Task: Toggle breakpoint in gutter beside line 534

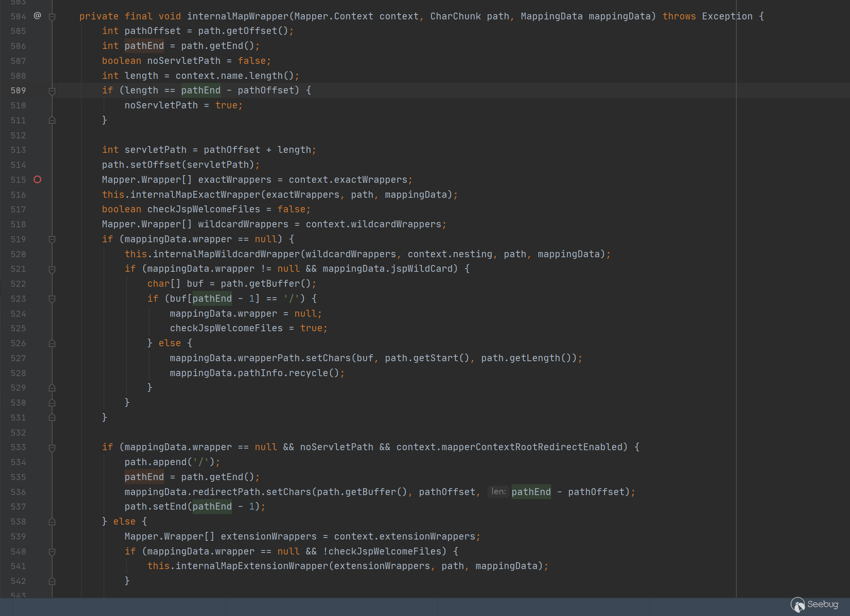Action: pyautogui.click(x=37, y=462)
